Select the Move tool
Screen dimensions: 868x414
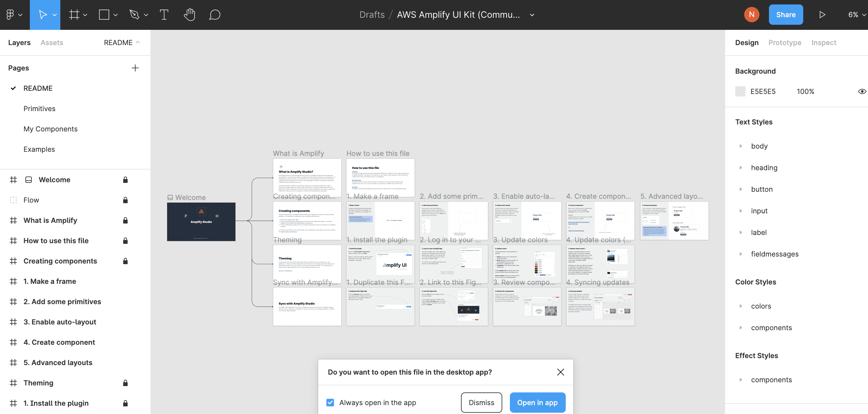[42, 15]
